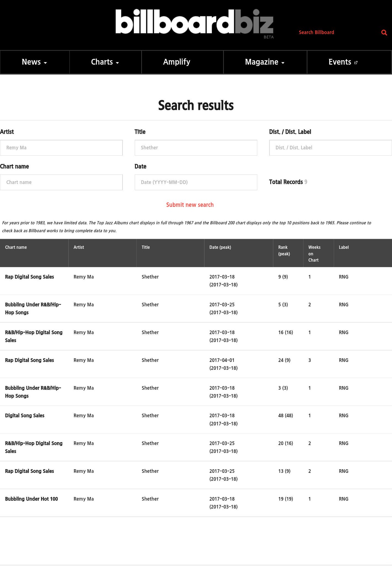The image size is (392, 566).
Task: Click the Chart name input field
Action: coord(61,182)
